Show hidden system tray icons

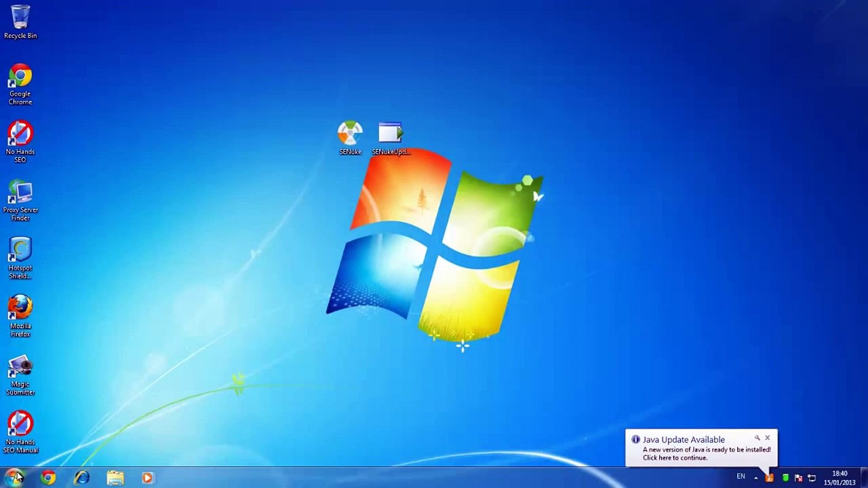point(755,478)
